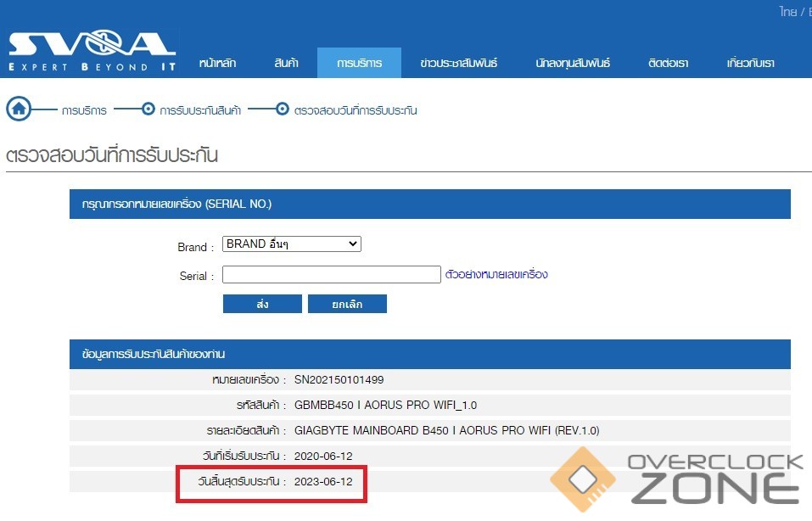Open ตัวอย่างหมายเลขเครื่อง link

click(496, 274)
